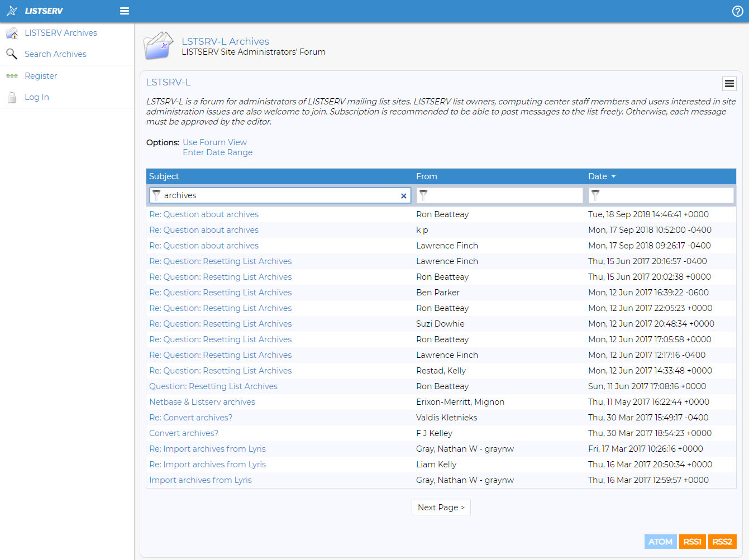Sort by the From column header

point(426,176)
